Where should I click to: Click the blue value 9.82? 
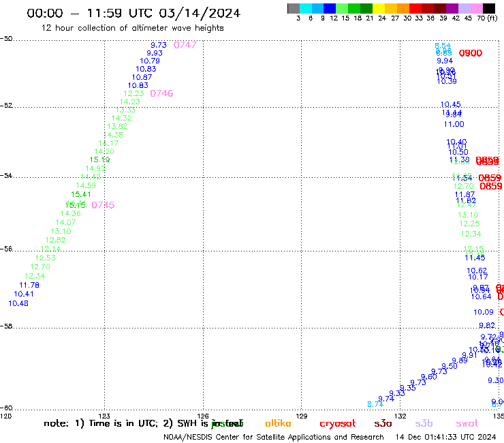pyautogui.click(x=487, y=326)
